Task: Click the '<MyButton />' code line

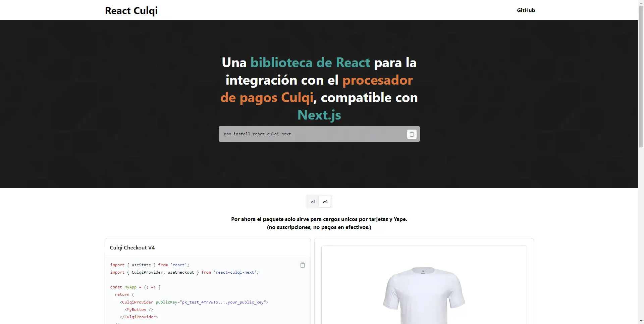Action: click(x=139, y=310)
